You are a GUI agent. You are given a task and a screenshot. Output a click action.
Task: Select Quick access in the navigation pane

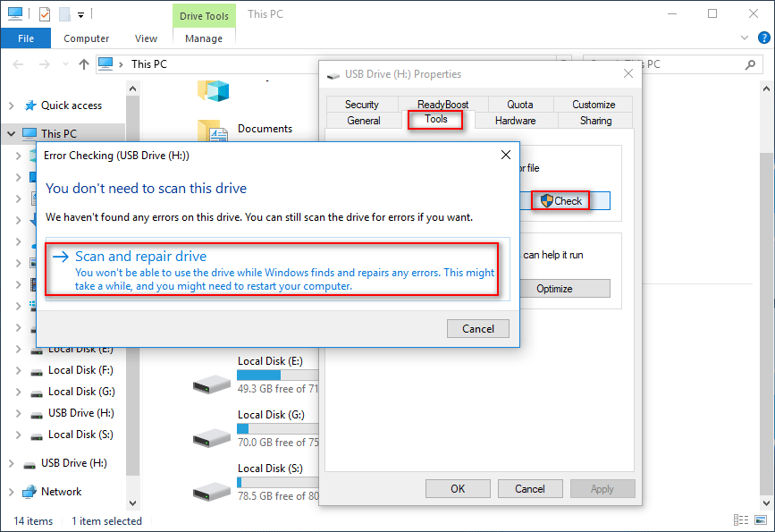(72, 106)
